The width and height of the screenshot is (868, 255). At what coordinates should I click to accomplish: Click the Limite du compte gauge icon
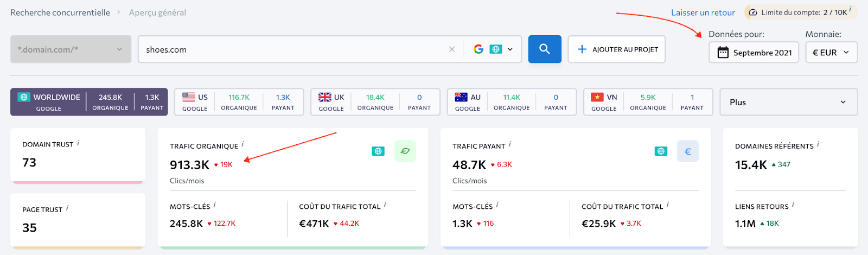click(753, 12)
